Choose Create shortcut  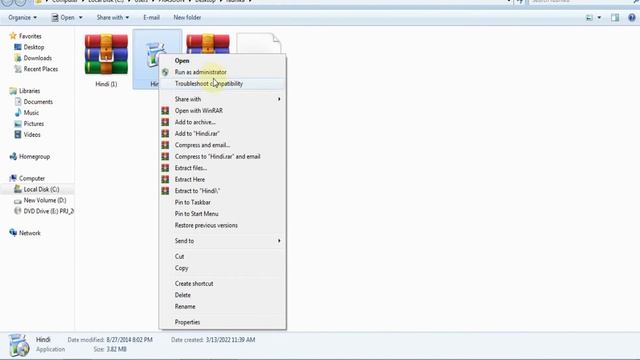point(194,283)
